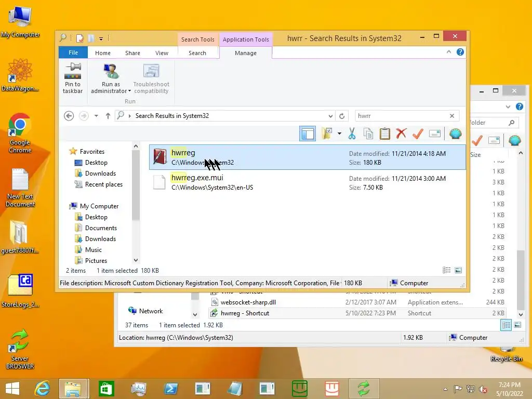Switch to View ribbon tab
The height and width of the screenshot is (399, 532).
(162, 53)
